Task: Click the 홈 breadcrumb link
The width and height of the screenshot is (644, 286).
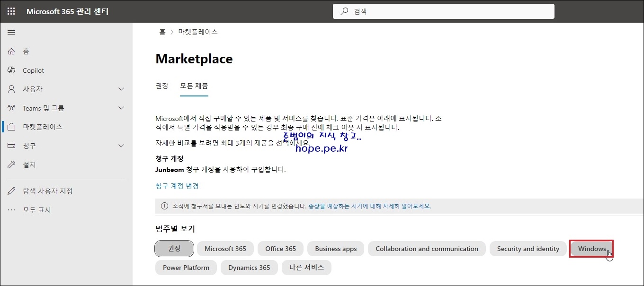Action: pyautogui.click(x=162, y=32)
